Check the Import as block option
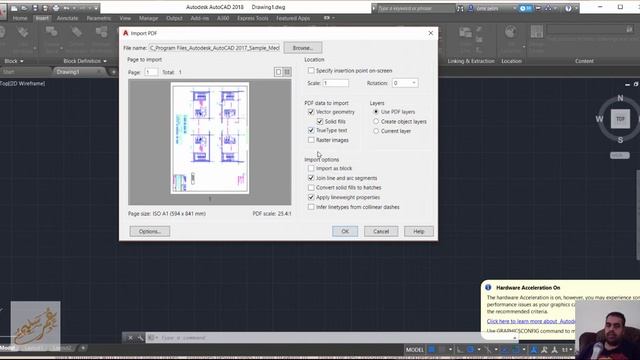 pyautogui.click(x=311, y=168)
